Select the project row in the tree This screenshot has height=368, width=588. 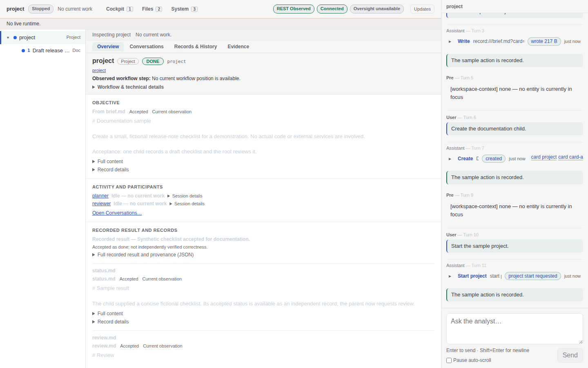click(x=43, y=38)
